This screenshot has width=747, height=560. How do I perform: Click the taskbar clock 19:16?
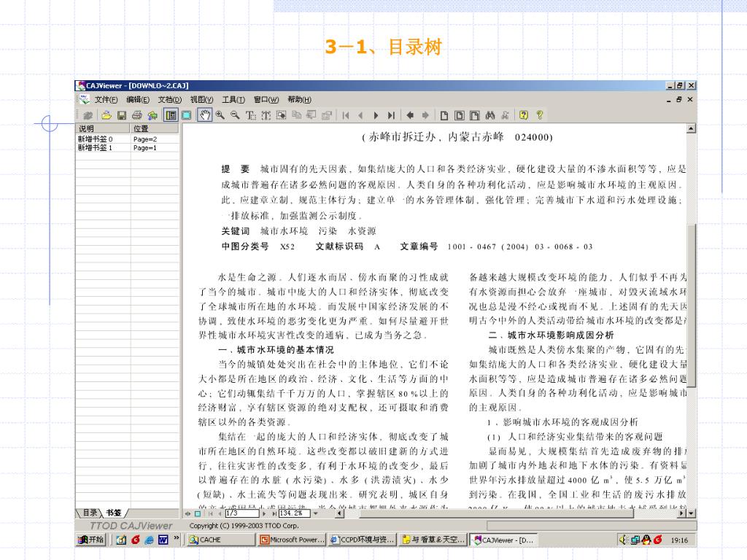click(679, 540)
